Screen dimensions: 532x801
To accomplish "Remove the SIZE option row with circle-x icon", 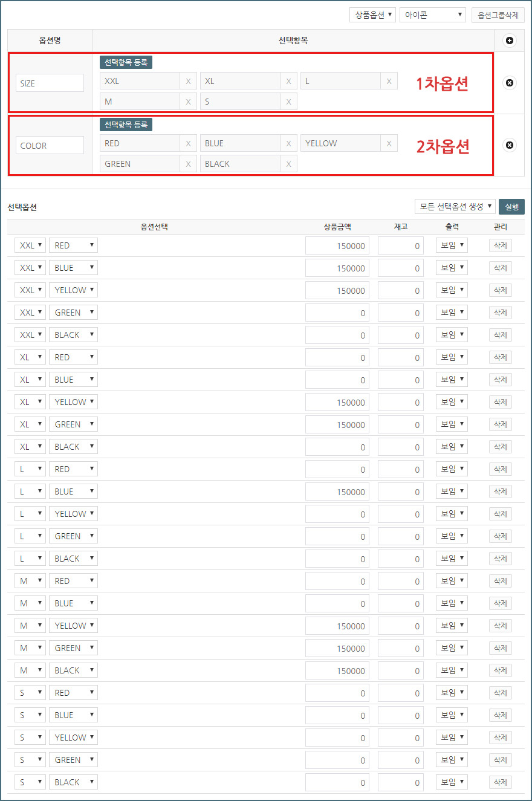I will [510, 83].
